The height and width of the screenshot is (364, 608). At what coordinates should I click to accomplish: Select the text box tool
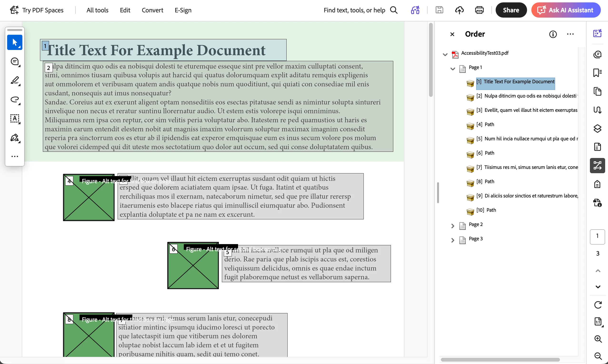point(15,119)
